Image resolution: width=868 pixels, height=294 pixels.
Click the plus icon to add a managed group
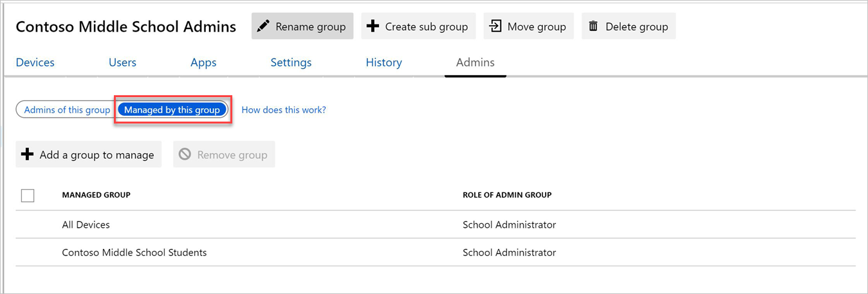click(27, 154)
